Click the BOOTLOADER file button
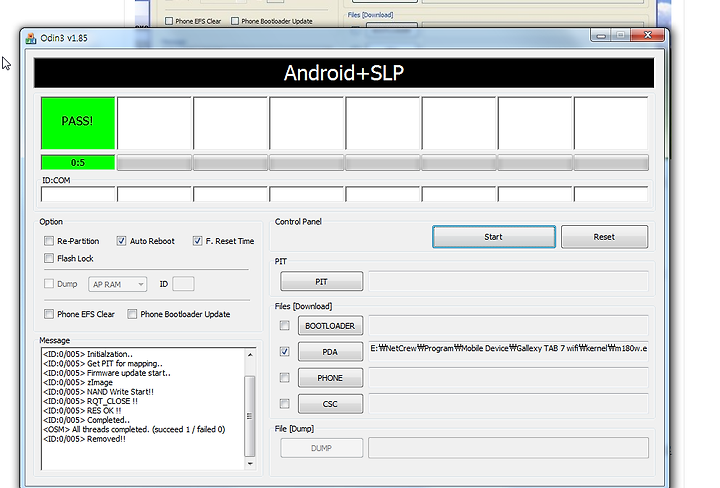720x488 pixels. [330, 325]
